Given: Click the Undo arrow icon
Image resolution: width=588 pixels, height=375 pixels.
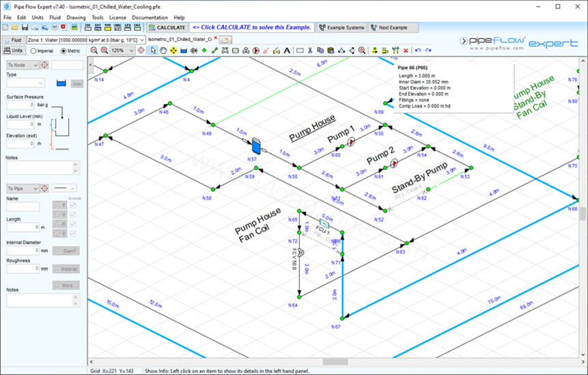Looking at the screenshot, I should 418,51.
